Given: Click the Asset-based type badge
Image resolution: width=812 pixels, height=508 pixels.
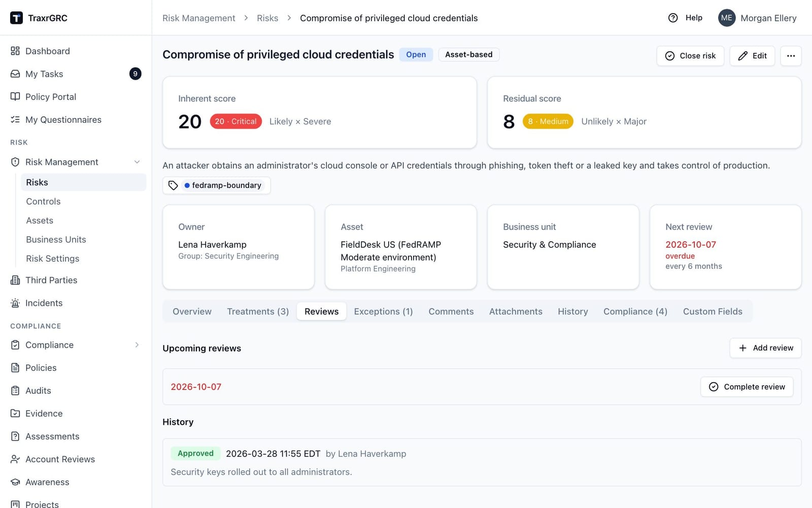Looking at the screenshot, I should coord(469,54).
